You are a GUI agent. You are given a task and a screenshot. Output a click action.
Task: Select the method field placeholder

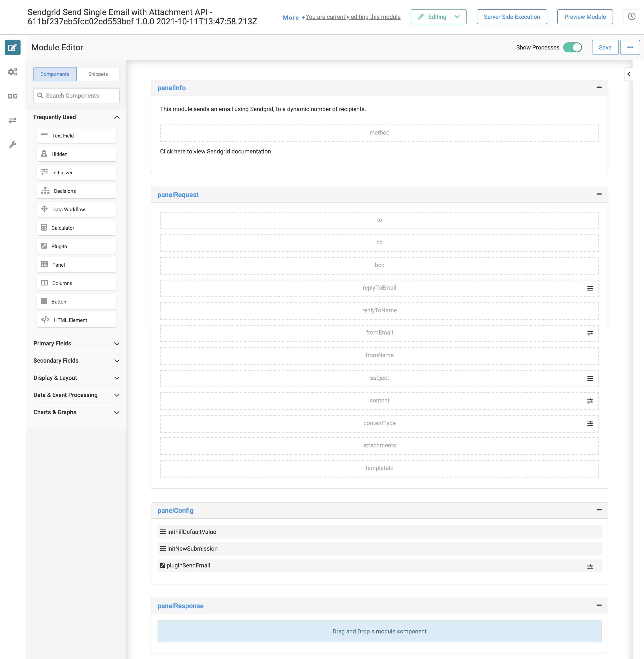pyautogui.click(x=379, y=133)
